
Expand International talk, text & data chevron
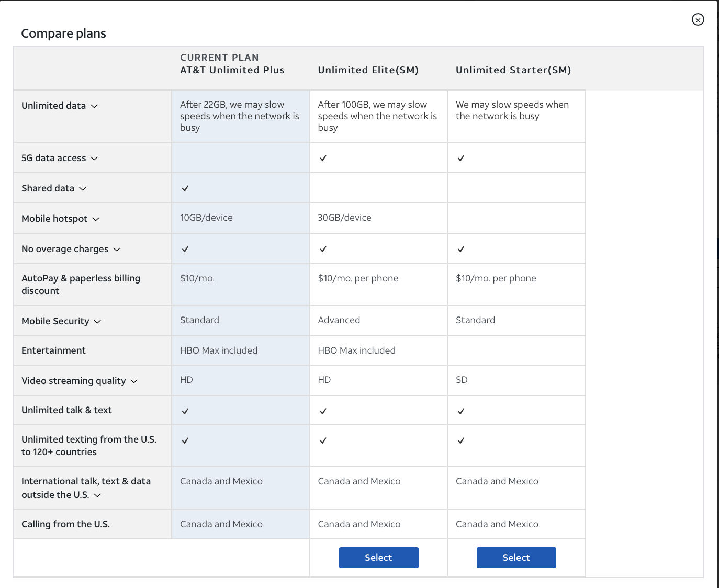97,495
